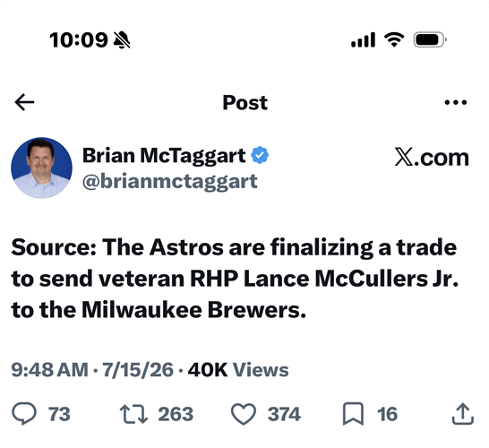Open the @brianmctaggart handle link

[x=170, y=181]
